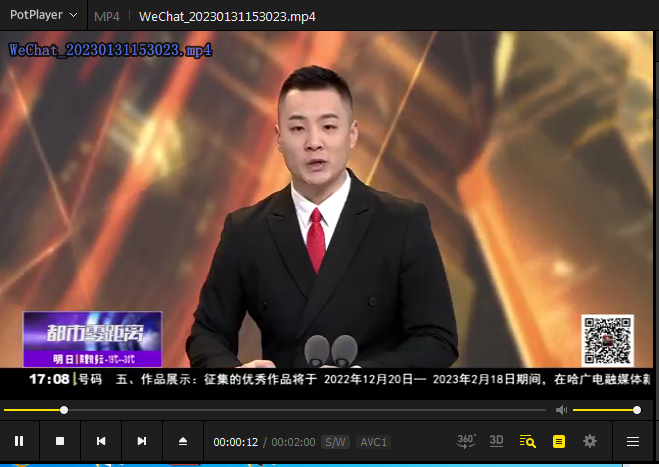Click the volume slider bar

point(604,410)
